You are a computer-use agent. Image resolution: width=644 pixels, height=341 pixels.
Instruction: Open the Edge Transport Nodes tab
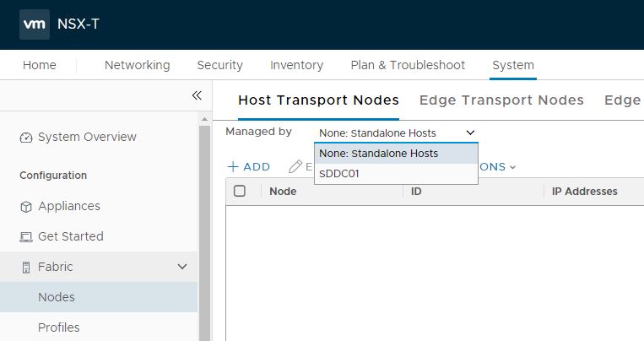click(501, 100)
